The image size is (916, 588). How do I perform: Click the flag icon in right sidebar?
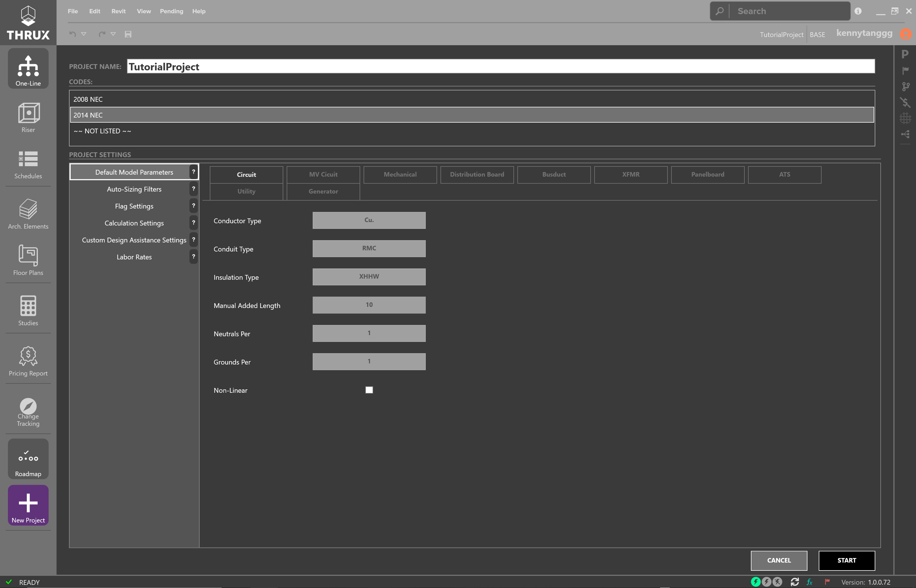tap(905, 70)
